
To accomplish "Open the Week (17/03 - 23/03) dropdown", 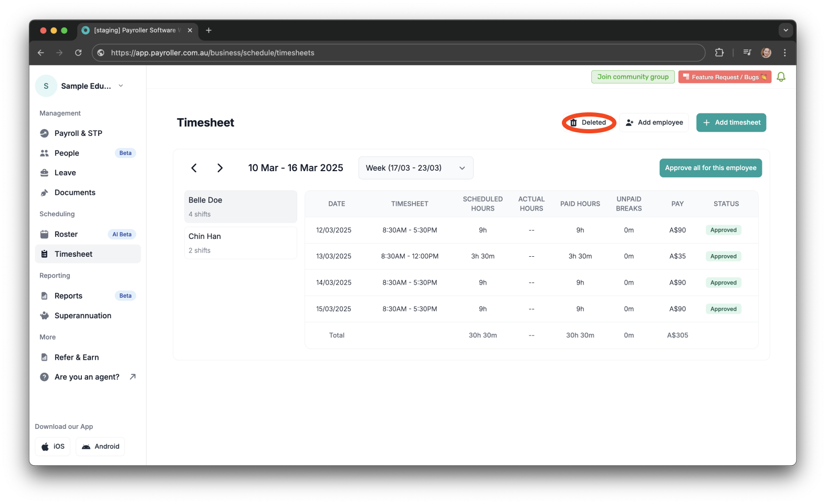I will tap(416, 168).
